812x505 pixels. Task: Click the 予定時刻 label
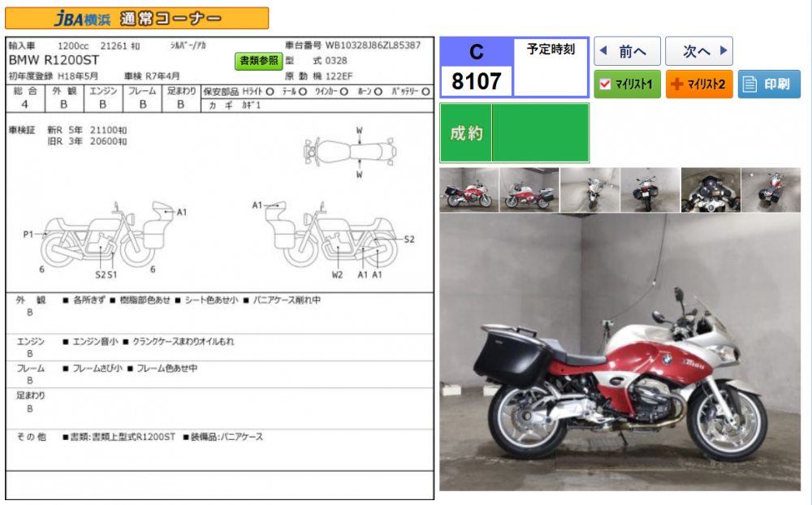[x=551, y=50]
